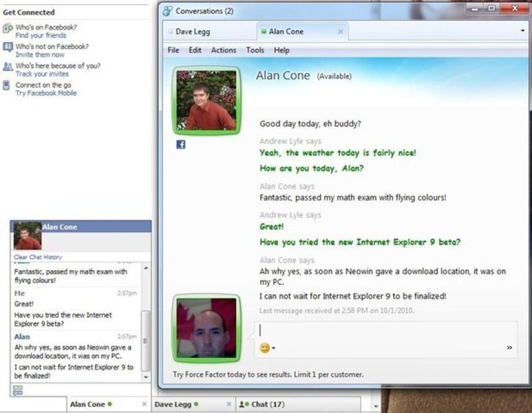Image resolution: width=532 pixels, height=413 pixels.
Task: Open Invite them now link
Action: tap(40, 55)
